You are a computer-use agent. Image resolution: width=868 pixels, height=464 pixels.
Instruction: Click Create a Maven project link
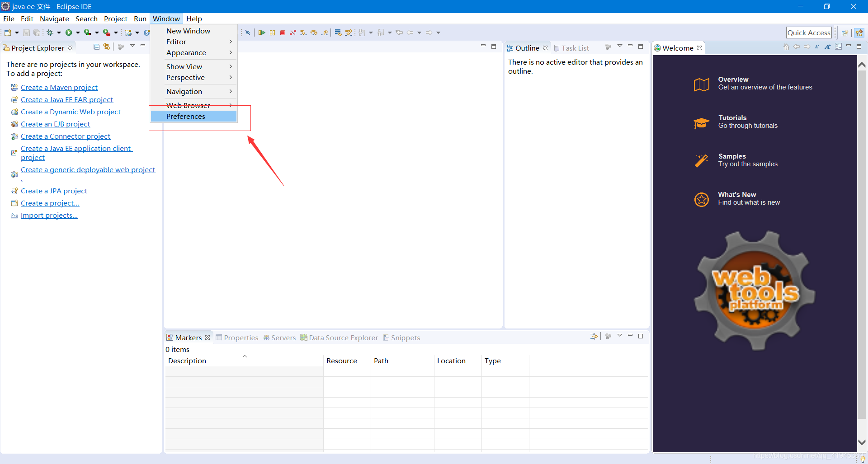pos(59,87)
